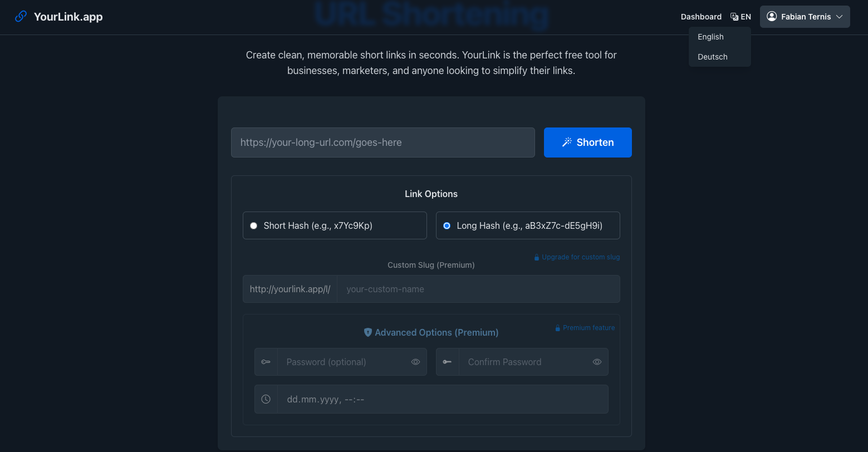Focus the long URL input field
The image size is (868, 452).
point(383,143)
